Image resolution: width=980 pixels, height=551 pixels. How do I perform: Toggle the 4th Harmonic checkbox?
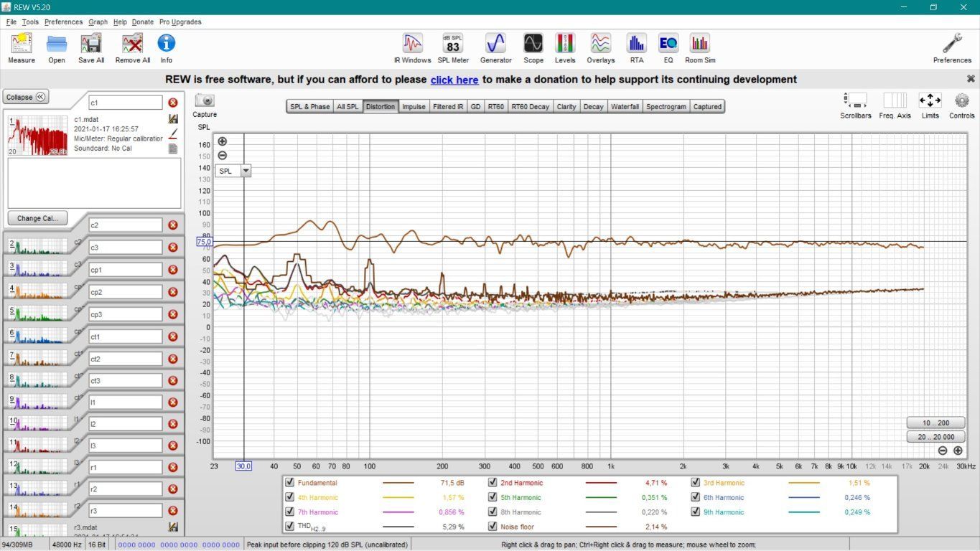point(289,497)
